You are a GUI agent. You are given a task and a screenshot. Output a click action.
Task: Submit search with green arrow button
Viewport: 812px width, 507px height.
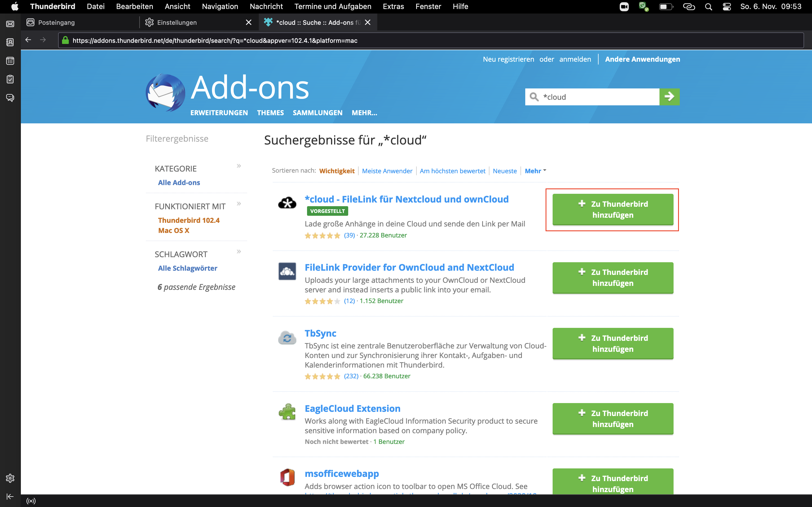pyautogui.click(x=669, y=97)
